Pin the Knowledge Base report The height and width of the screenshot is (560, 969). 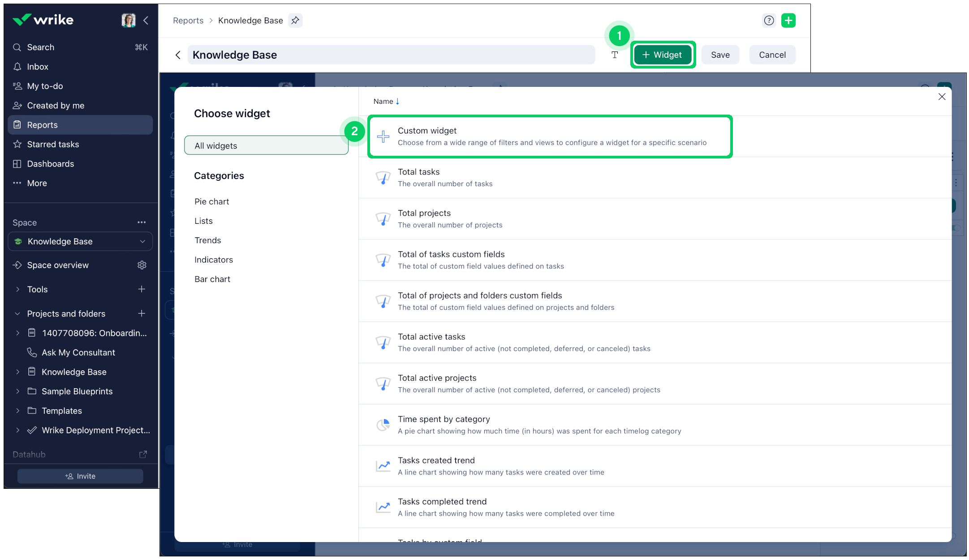(x=295, y=20)
